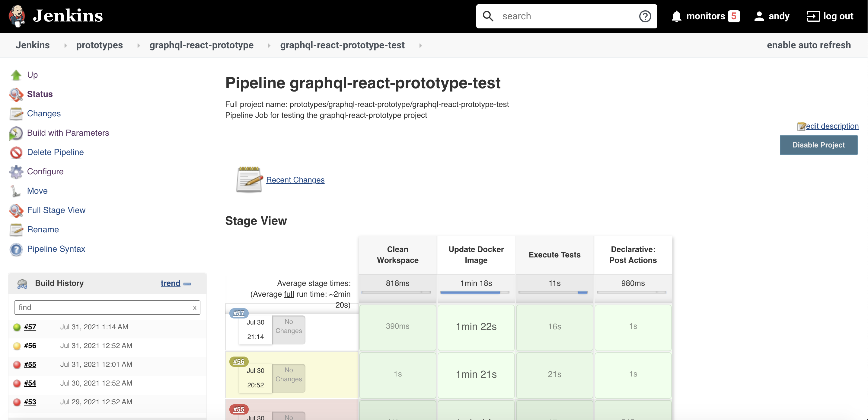Click the Full Stage View icon
Viewport: 868px width, 420px height.
pyautogui.click(x=16, y=211)
